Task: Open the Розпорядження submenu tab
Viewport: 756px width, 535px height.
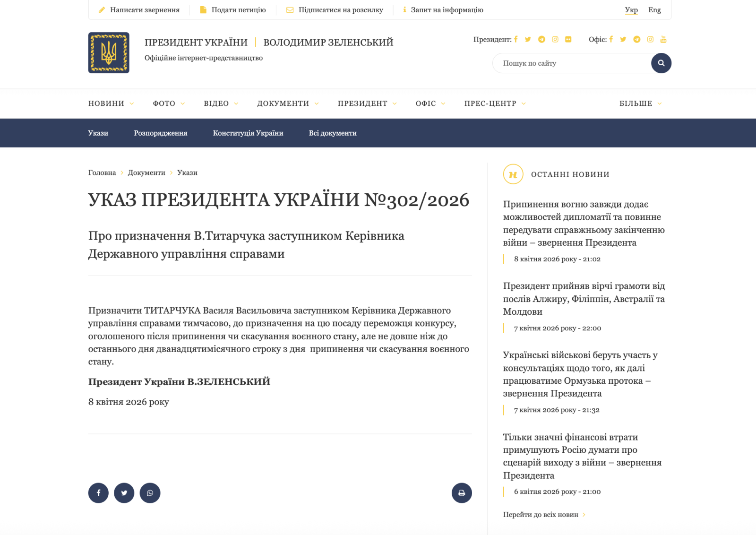Action: click(x=161, y=133)
